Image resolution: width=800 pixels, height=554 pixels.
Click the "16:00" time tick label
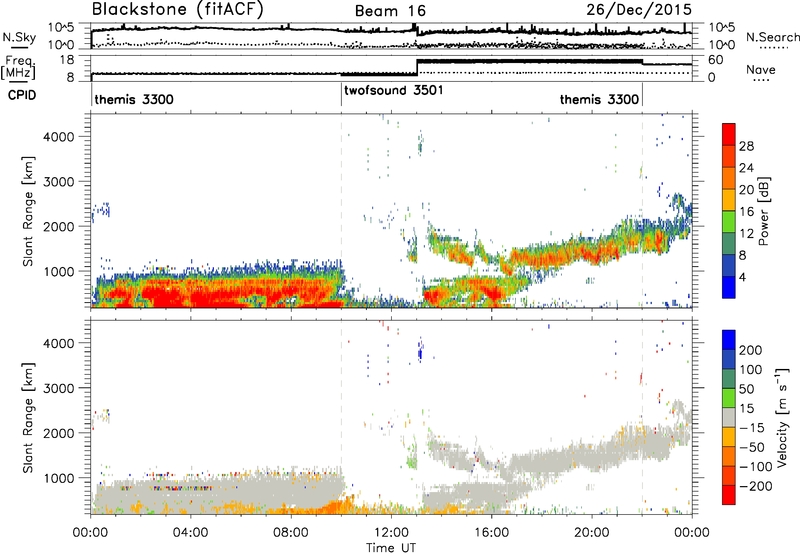(491, 533)
